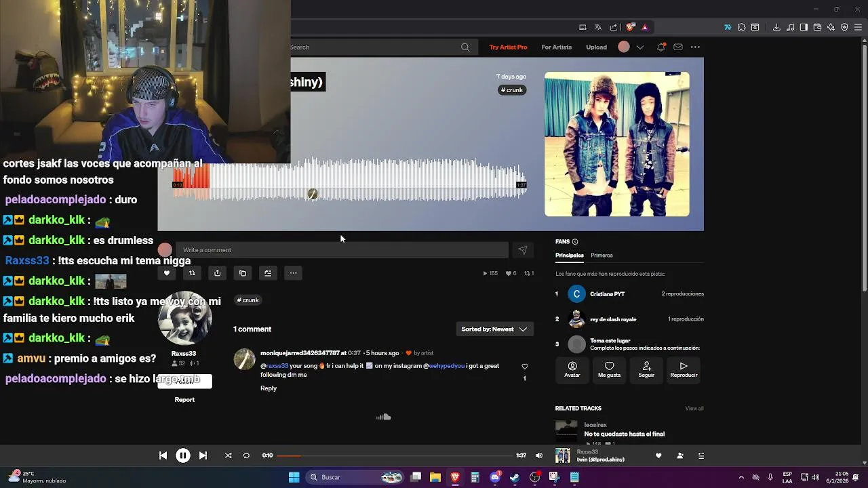The width and height of the screenshot is (868, 488).
Task: Like the track under the comment box
Action: [x=167, y=273]
